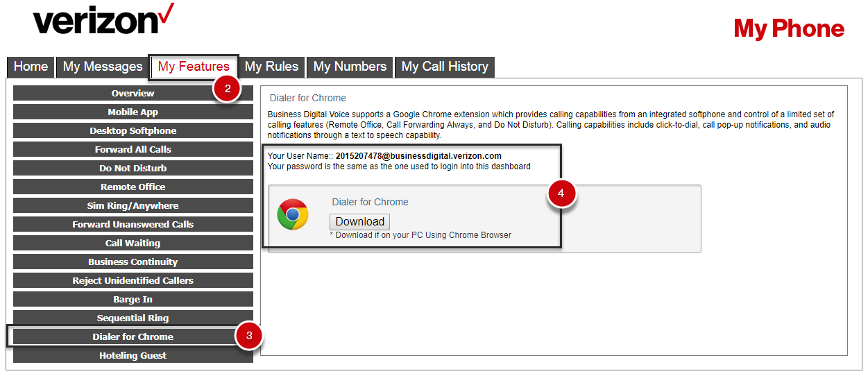868x376 pixels.
Task: Open Hoteling Guest feature
Action: 133,355
